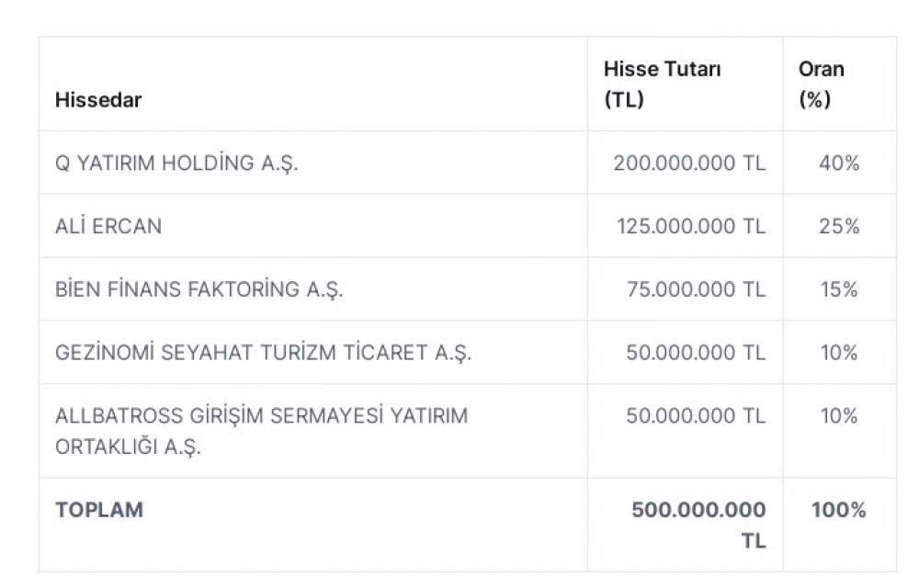This screenshot has height=588, width=919.
Task: Select the 125.000.000 TL amount cell
Action: pos(692,226)
